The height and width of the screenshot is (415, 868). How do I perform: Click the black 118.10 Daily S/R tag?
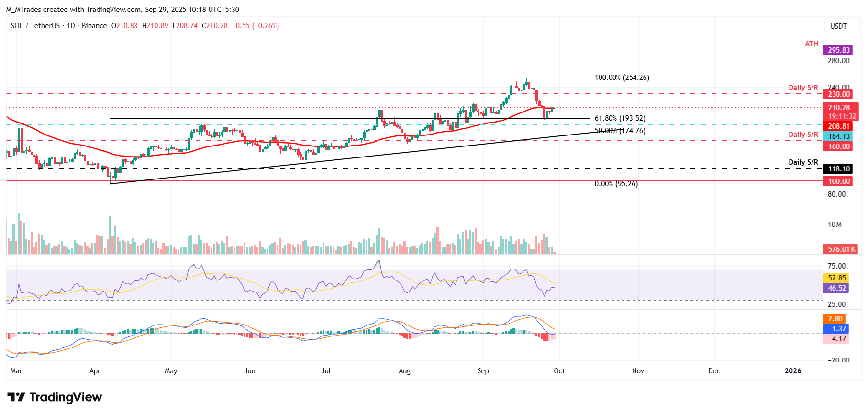click(839, 169)
